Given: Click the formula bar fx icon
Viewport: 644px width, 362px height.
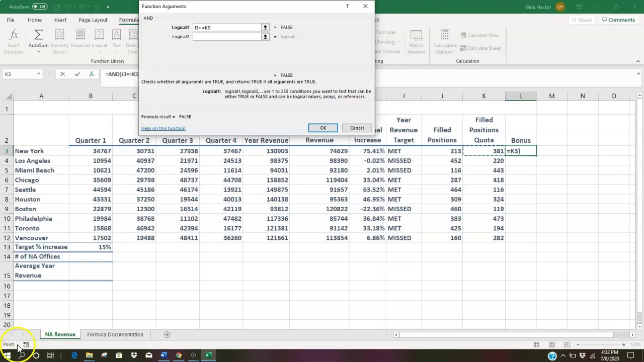Looking at the screenshot, I should (x=92, y=74).
